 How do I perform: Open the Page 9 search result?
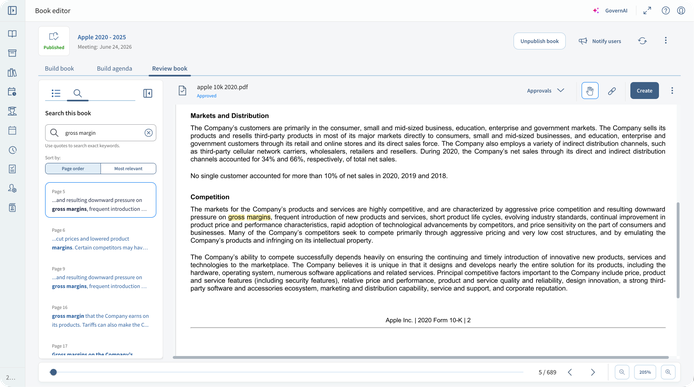100,277
